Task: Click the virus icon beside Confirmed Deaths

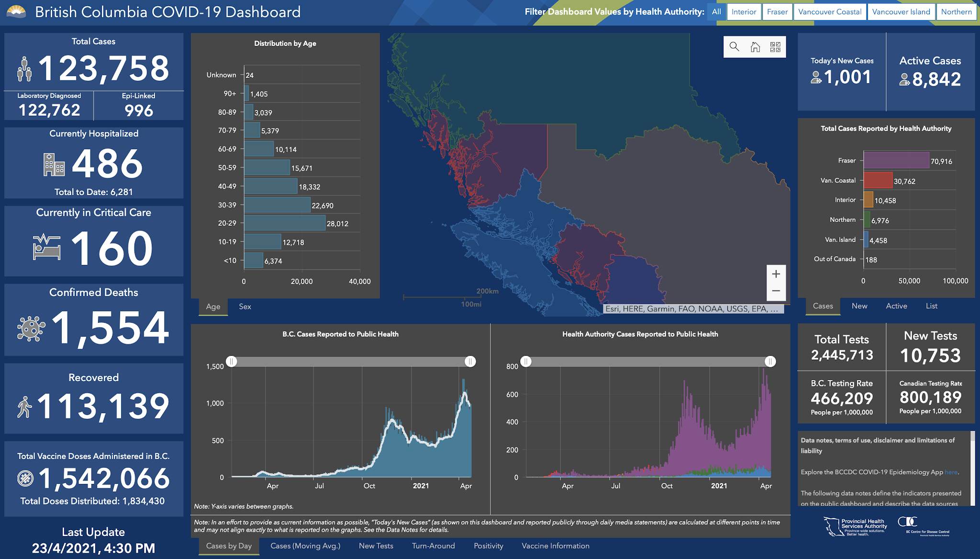Action: click(x=31, y=329)
